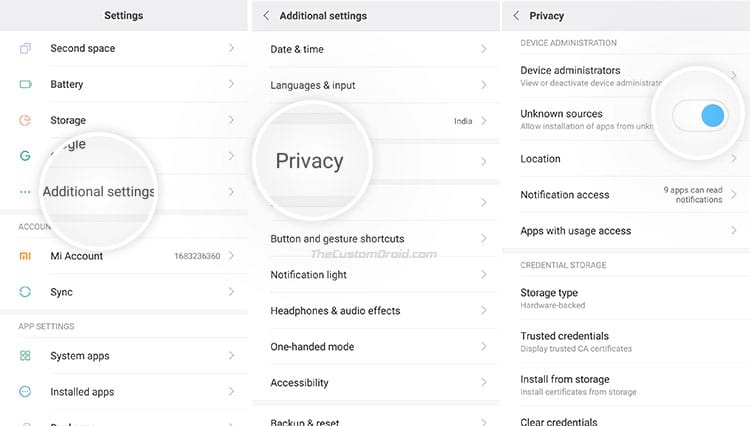Tap the System apps grid icon
The height and width of the screenshot is (426, 750).
pos(25,356)
